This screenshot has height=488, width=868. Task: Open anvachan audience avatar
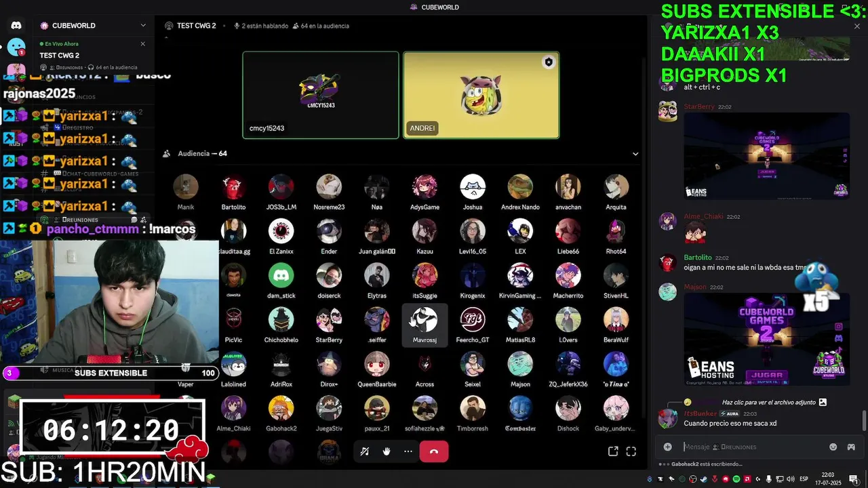[568, 187]
